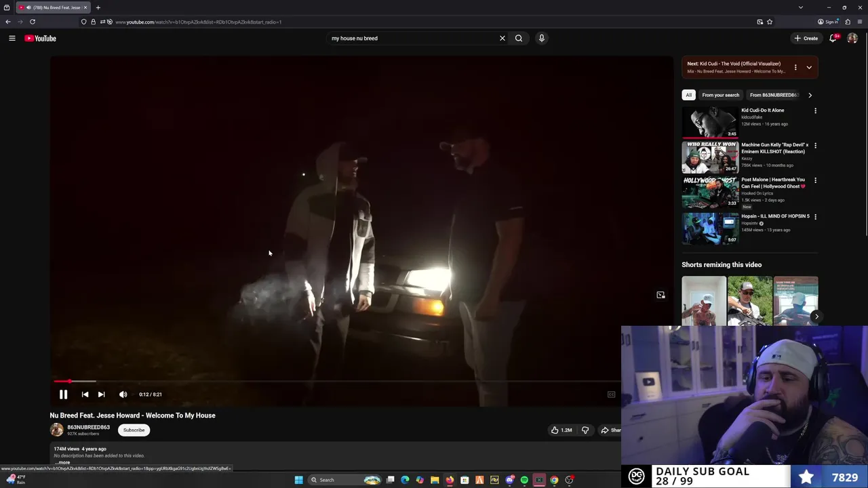This screenshot has width=868, height=488.
Task: Open browser Sign in button
Action: click(x=827, y=22)
